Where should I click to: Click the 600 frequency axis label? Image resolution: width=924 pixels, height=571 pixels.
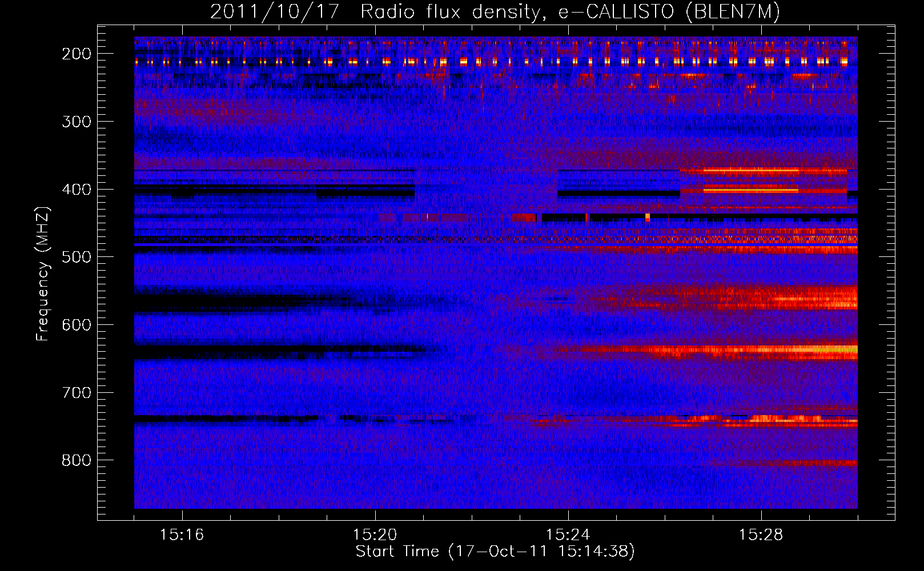click(x=77, y=325)
